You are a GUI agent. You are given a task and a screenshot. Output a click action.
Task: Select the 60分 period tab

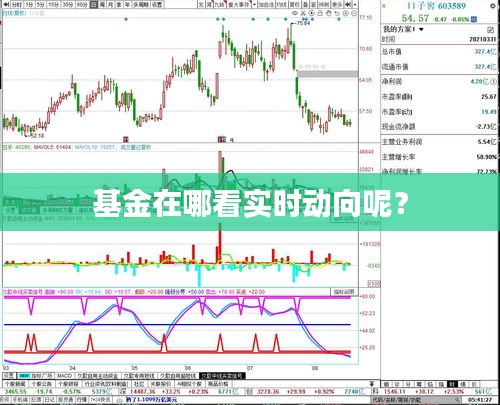82,5
